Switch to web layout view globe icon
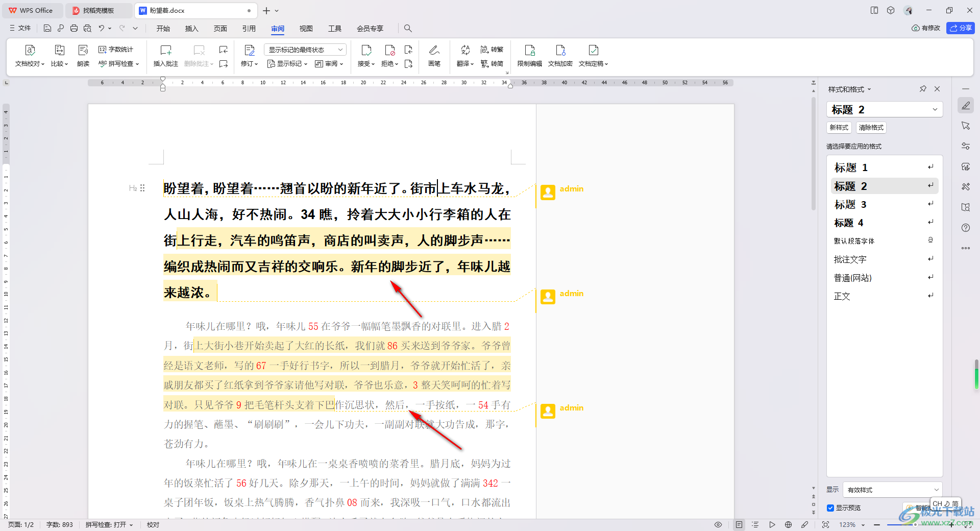 pos(789,525)
